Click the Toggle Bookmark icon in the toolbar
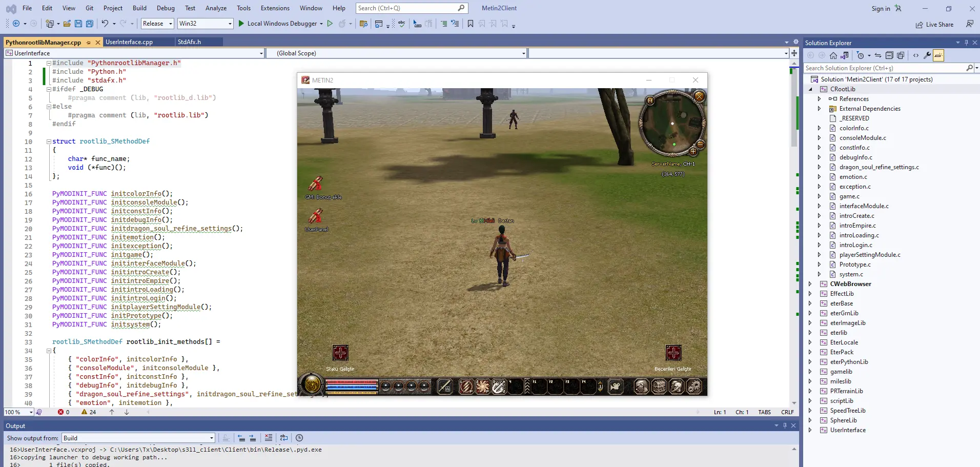The height and width of the screenshot is (467, 980). click(x=471, y=24)
